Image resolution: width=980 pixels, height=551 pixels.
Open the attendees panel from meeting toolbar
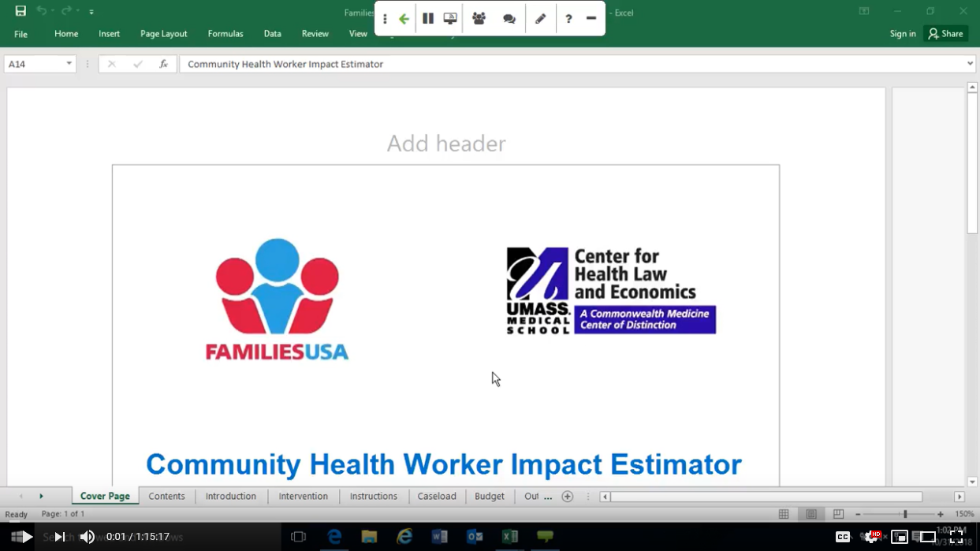click(x=479, y=19)
